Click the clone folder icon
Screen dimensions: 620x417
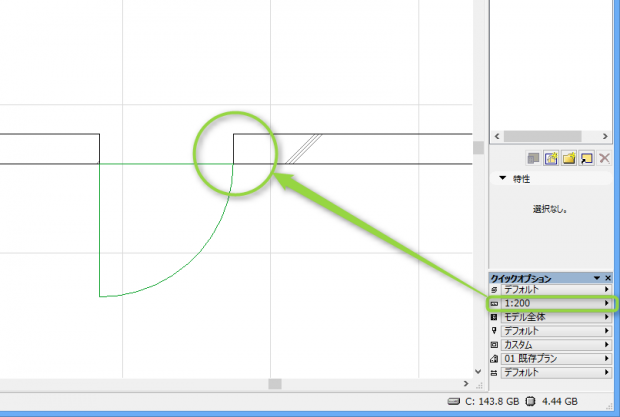click(x=586, y=159)
